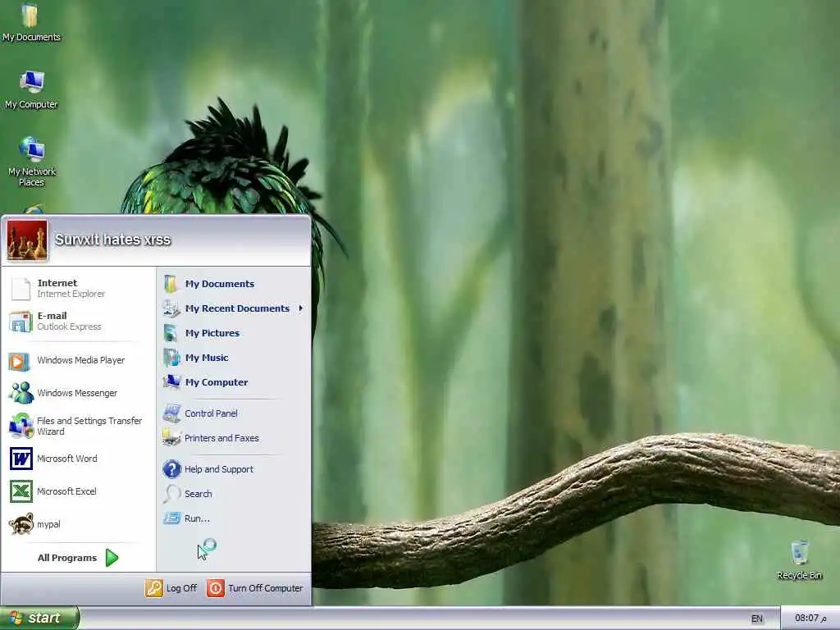Image resolution: width=840 pixels, height=630 pixels.
Task: Click the Outlook Express subtitle text
Action: [x=69, y=326]
